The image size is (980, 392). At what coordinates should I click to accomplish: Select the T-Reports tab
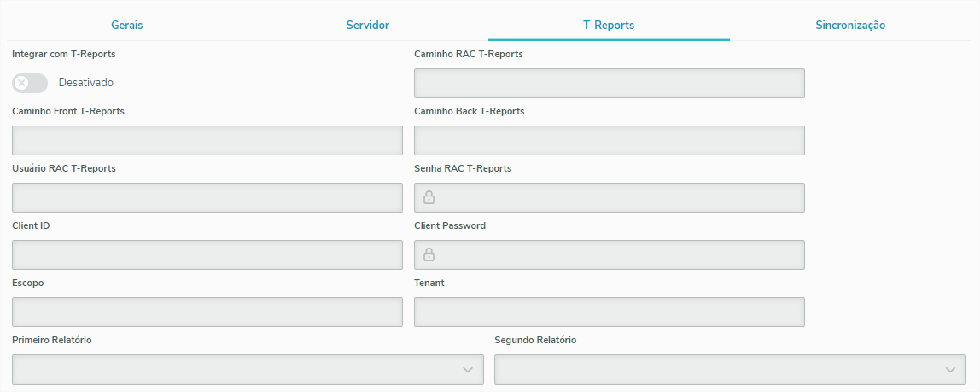(x=609, y=25)
